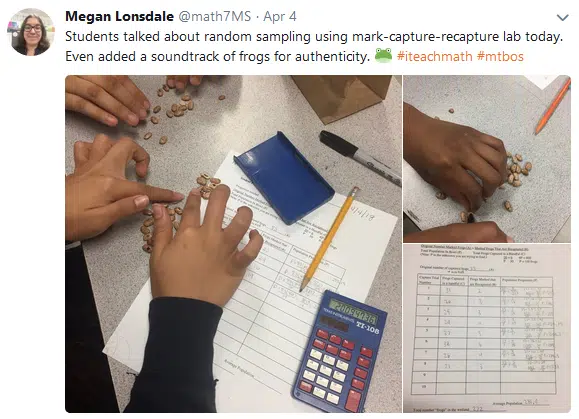Viewport: 579px width, 419px height.
Task: Click the yellow pencil in the main photo
Action: click(329, 239)
